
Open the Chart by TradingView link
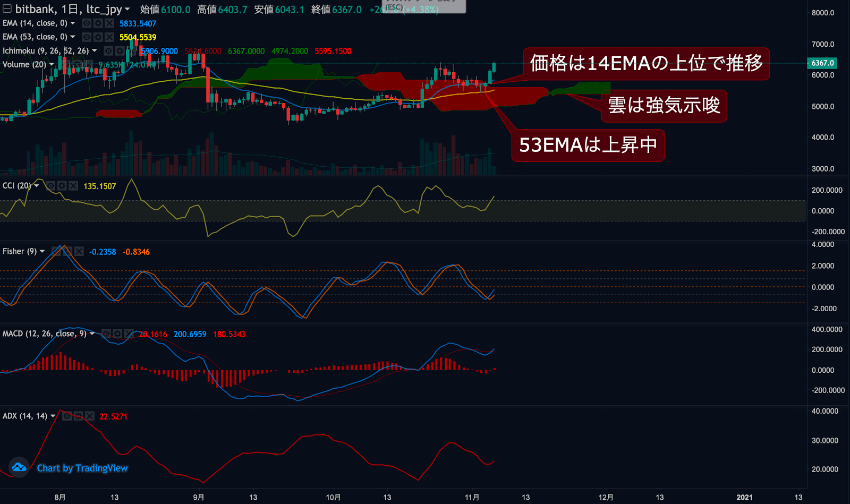point(82,468)
